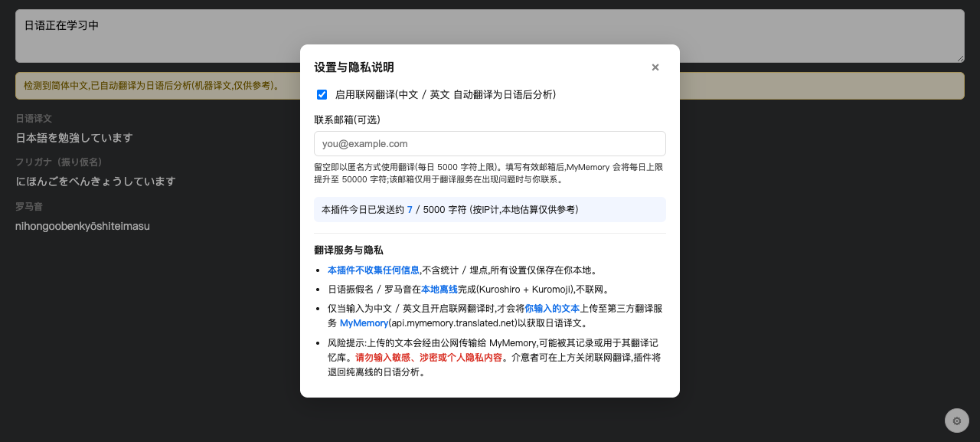
Task: Click the 设置与隐私说明 dialog title
Action: pos(354,67)
